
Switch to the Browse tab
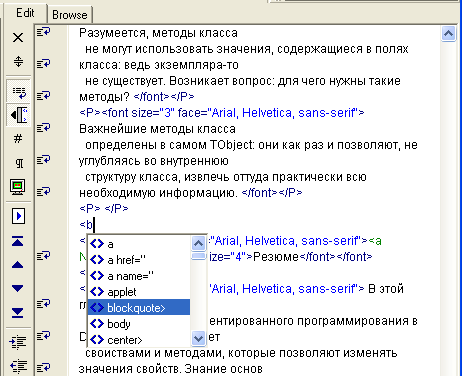(70, 15)
